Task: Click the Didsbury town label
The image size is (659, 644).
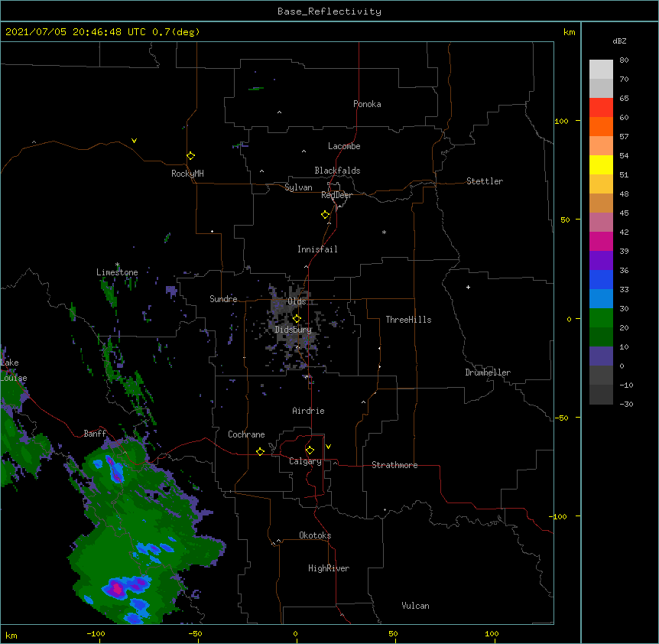Action: [293, 330]
